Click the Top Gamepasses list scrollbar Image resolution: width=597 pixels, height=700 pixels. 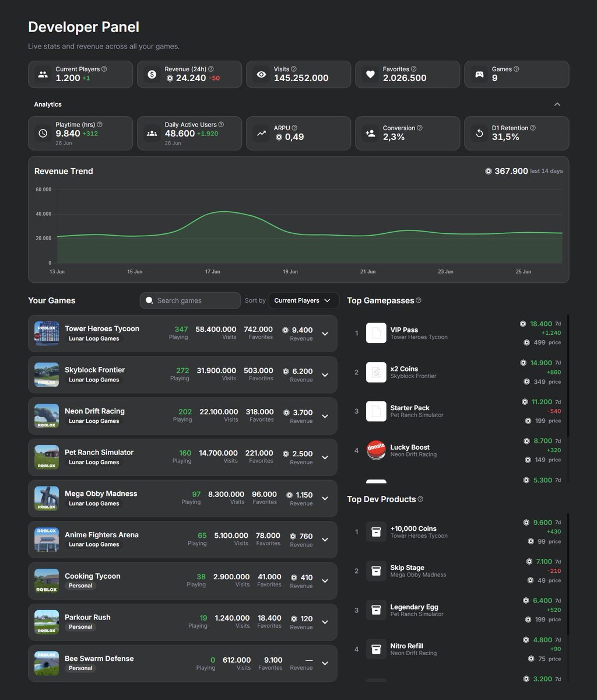click(568, 376)
